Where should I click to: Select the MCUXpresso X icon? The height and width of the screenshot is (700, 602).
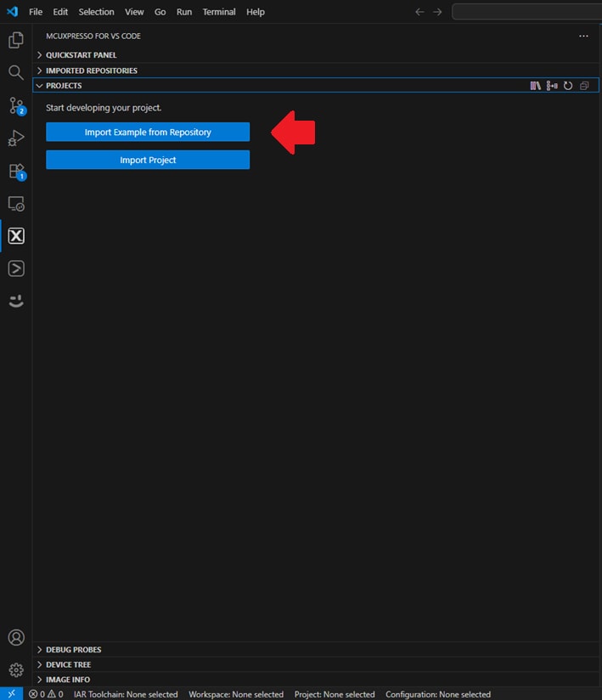click(16, 235)
